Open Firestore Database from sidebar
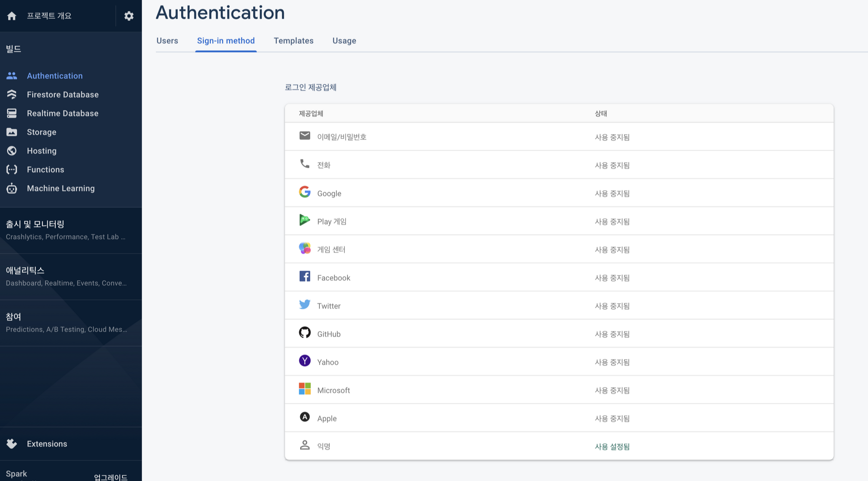 pos(63,94)
